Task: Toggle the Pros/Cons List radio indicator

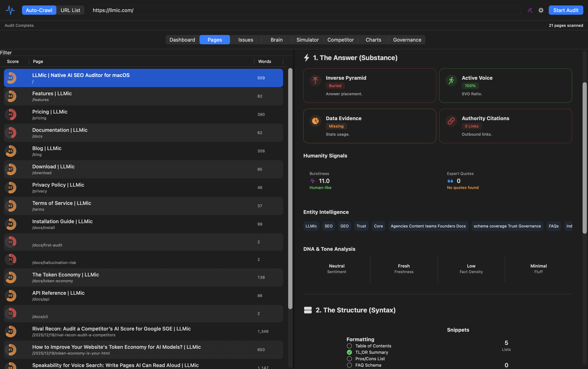Action: point(349,359)
